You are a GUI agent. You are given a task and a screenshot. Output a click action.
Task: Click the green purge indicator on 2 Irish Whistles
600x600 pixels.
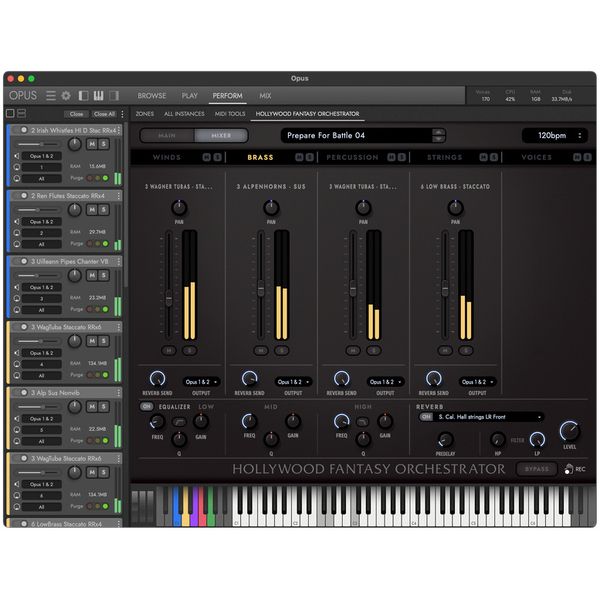coord(105,178)
